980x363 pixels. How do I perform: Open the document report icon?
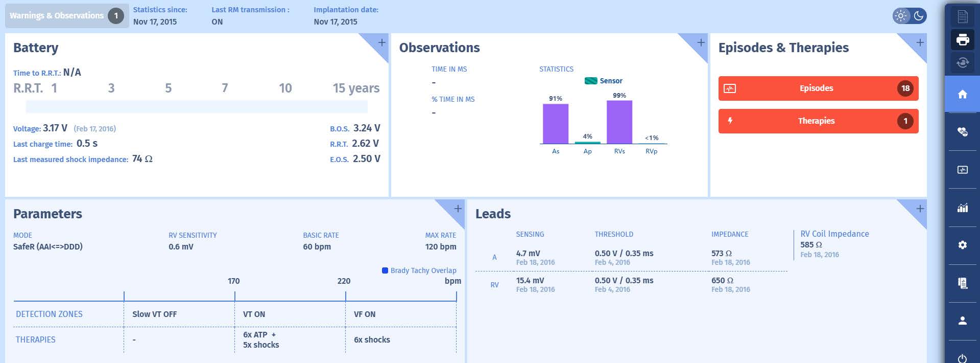point(962,16)
